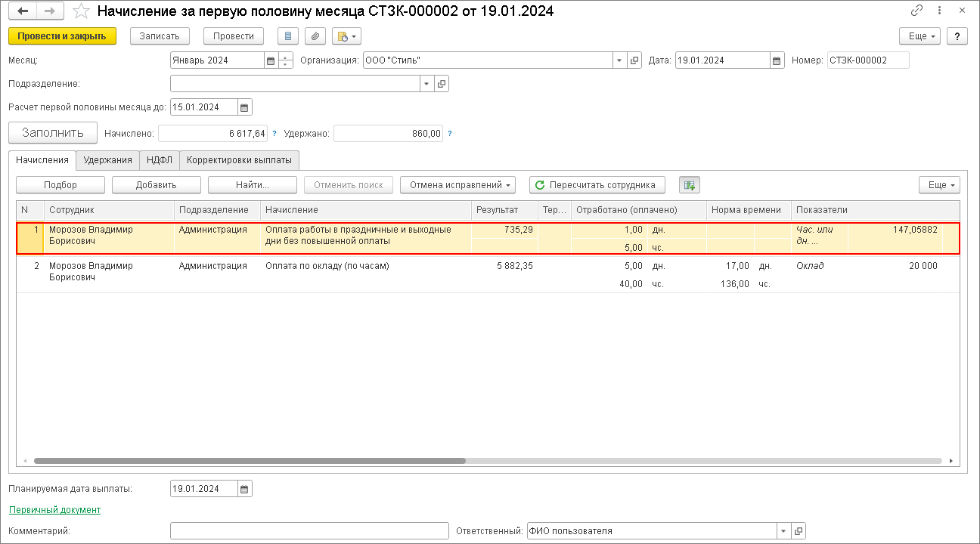Select the Оклад value 20 000

click(x=895, y=266)
